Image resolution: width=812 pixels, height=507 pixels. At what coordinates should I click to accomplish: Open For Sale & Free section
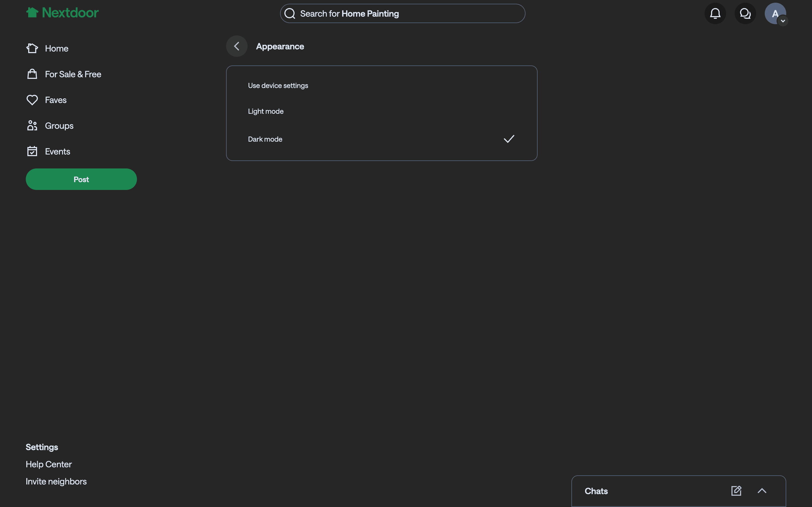73,74
